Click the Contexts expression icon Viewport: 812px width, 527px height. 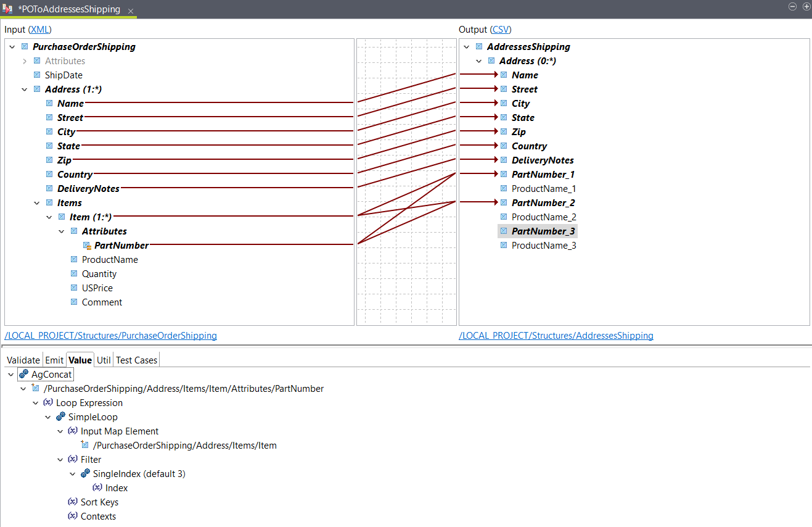click(72, 516)
